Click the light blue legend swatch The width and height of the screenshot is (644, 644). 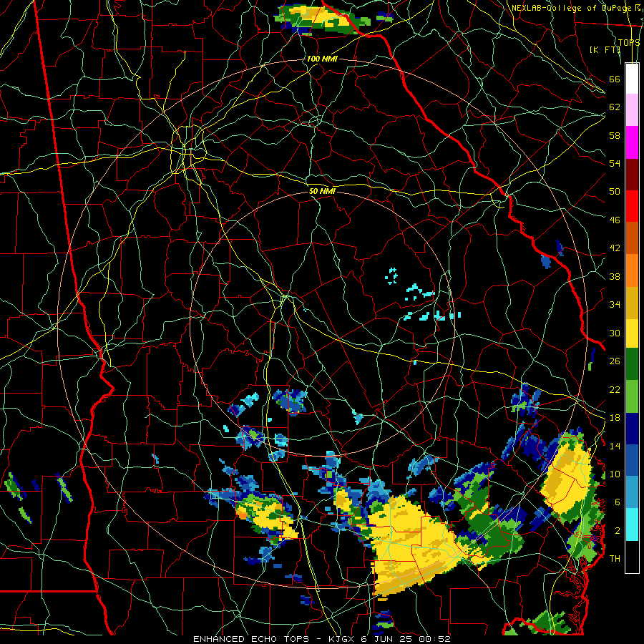point(632,492)
